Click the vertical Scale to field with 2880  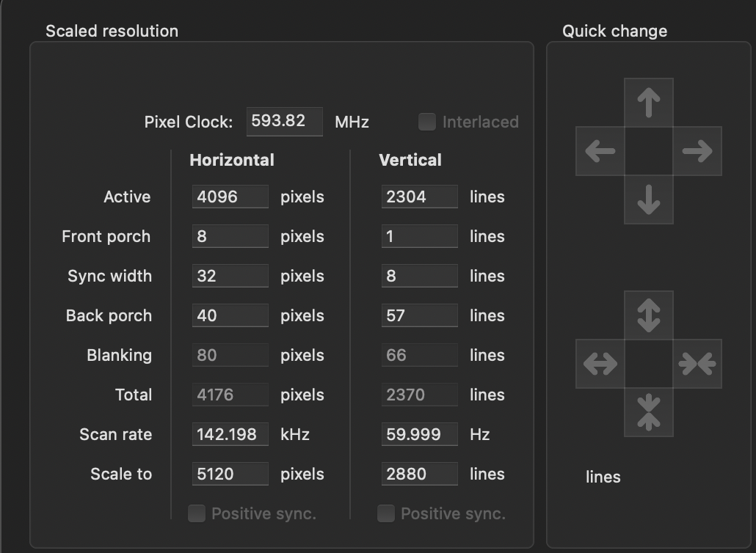coord(419,474)
